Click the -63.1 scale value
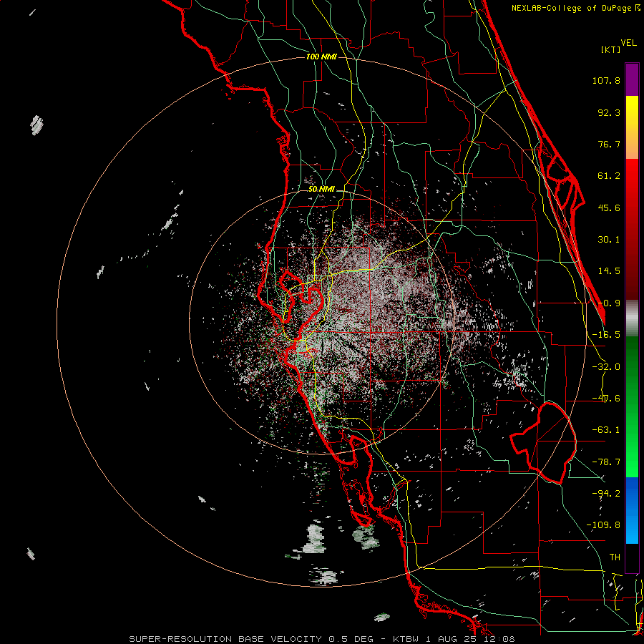Screen dimensions: 644x644 [x=606, y=430]
